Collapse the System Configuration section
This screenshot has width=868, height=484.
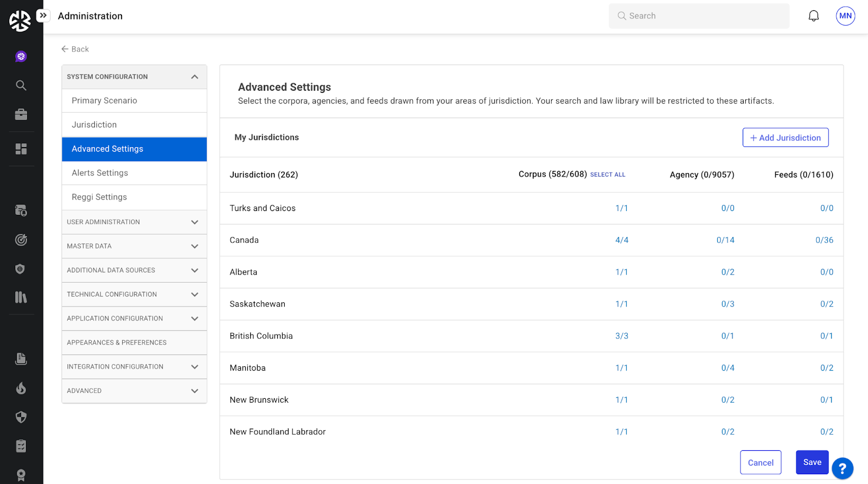coord(194,77)
